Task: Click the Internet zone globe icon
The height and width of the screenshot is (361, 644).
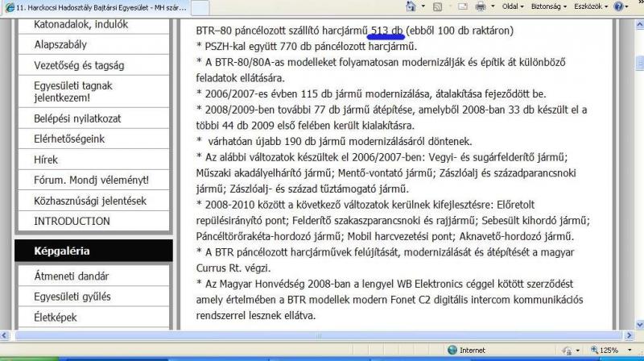Action: pyautogui.click(x=451, y=351)
